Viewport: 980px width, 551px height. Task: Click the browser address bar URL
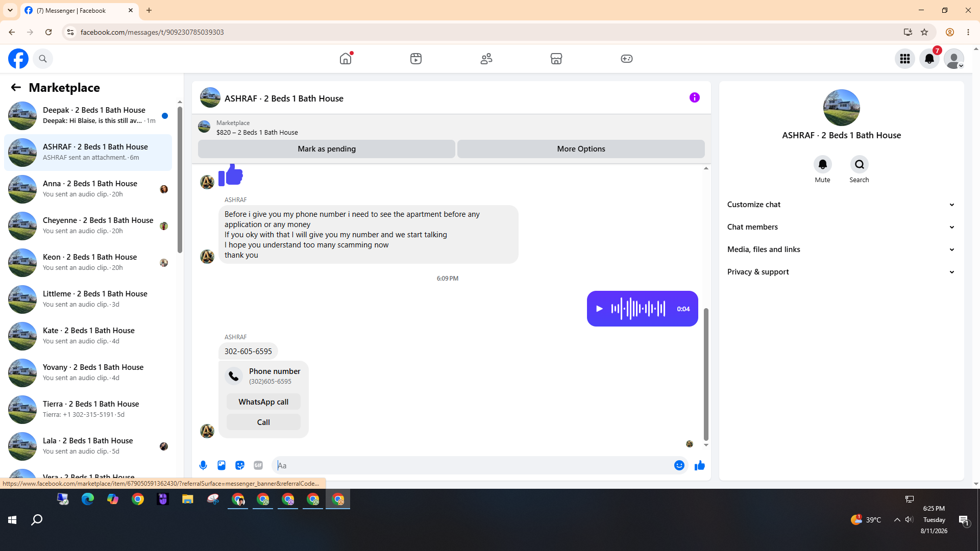152,32
